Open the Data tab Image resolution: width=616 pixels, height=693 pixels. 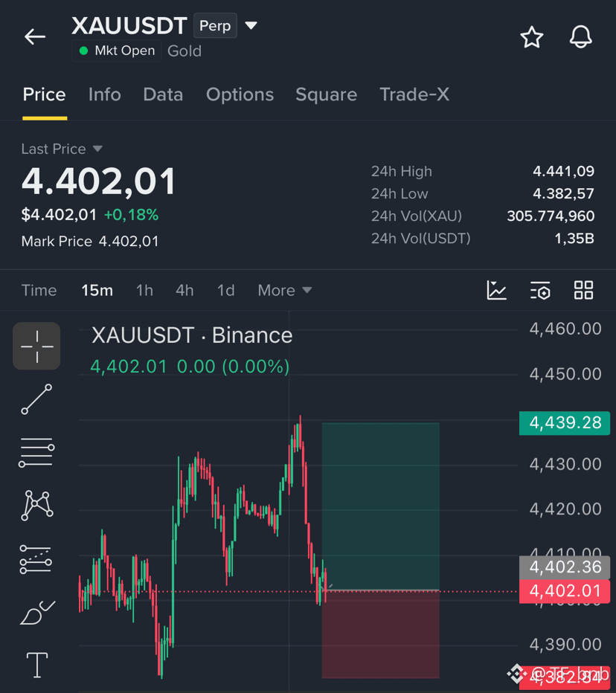click(x=163, y=94)
